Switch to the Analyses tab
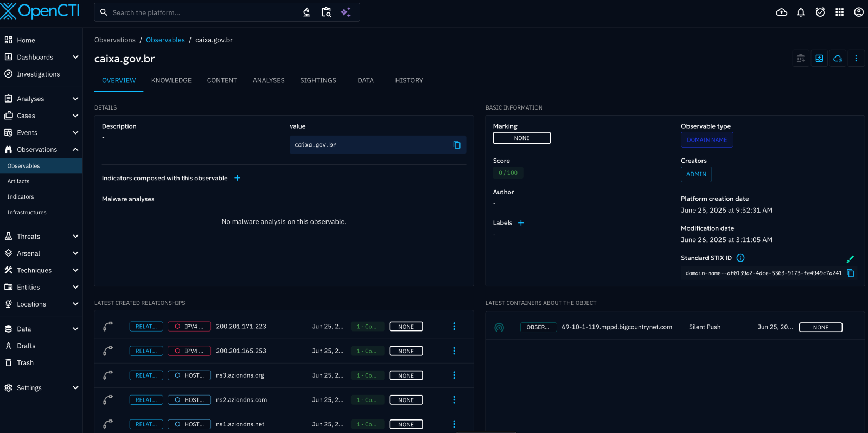Image resolution: width=868 pixels, height=433 pixels. click(269, 80)
